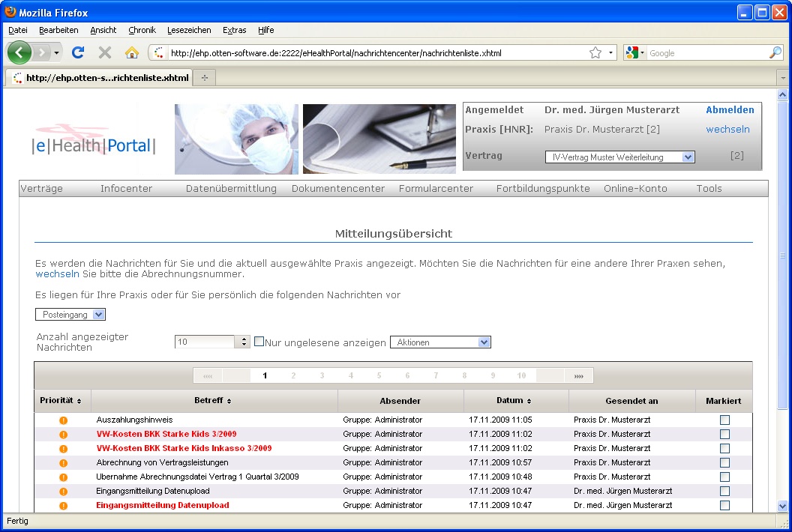
Task: Enable 'Nur ungelesene anzeigen' checkbox
Action: (259, 342)
